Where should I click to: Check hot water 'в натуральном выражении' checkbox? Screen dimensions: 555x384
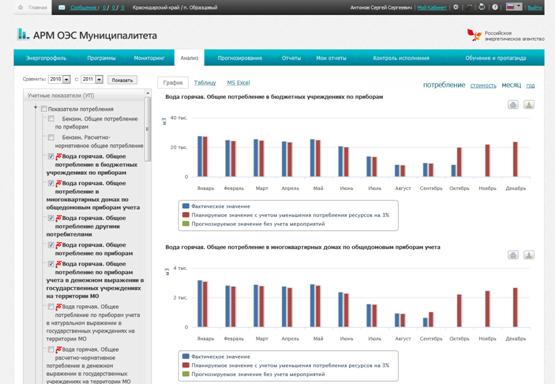coord(51,306)
